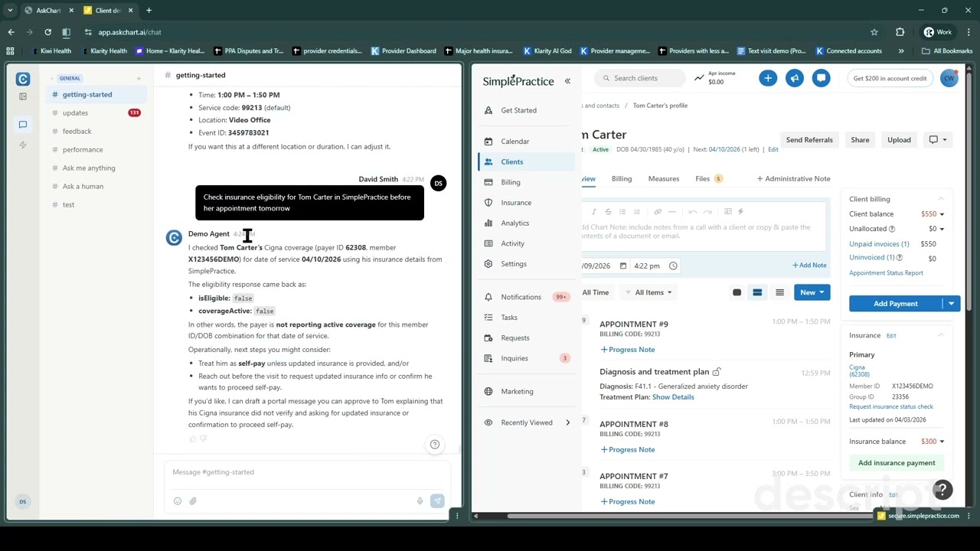Screen dimensions: 980x551
Task: Open the help question mark in AskChart chat
Action: (435, 445)
